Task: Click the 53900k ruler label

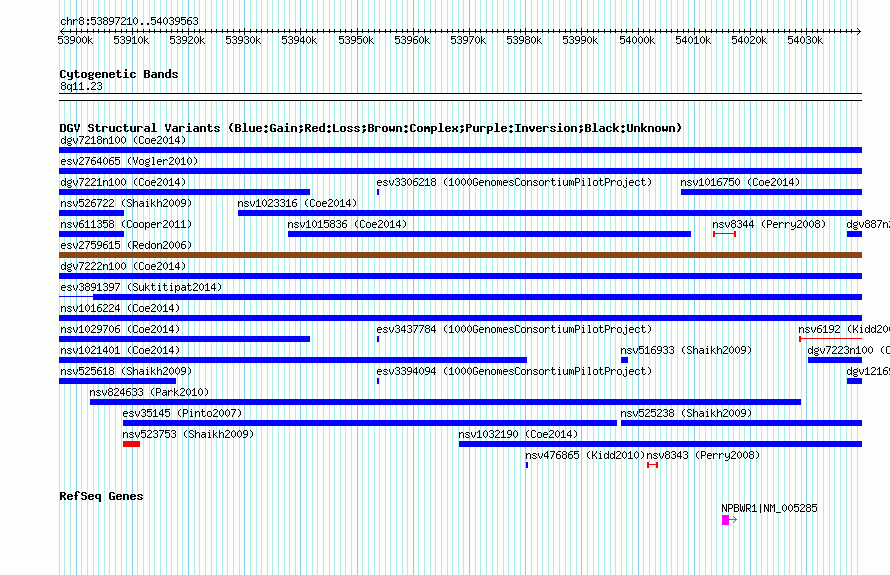Action: coord(75,40)
